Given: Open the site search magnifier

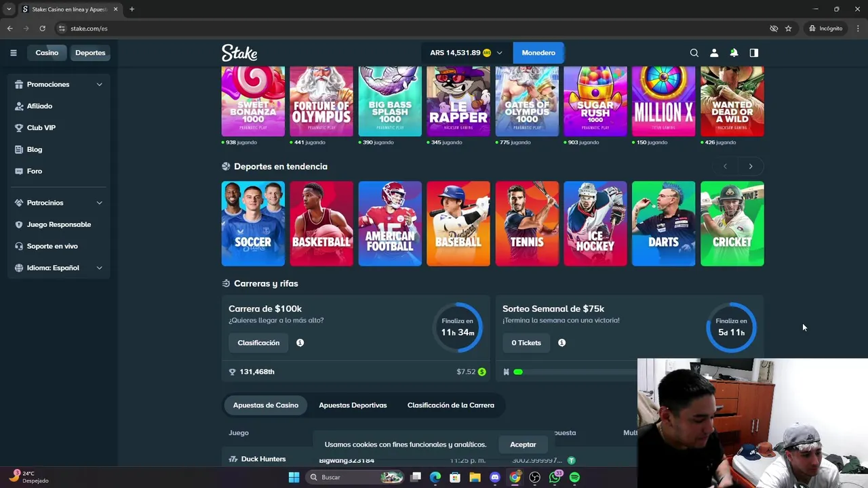Looking at the screenshot, I should coord(694,53).
